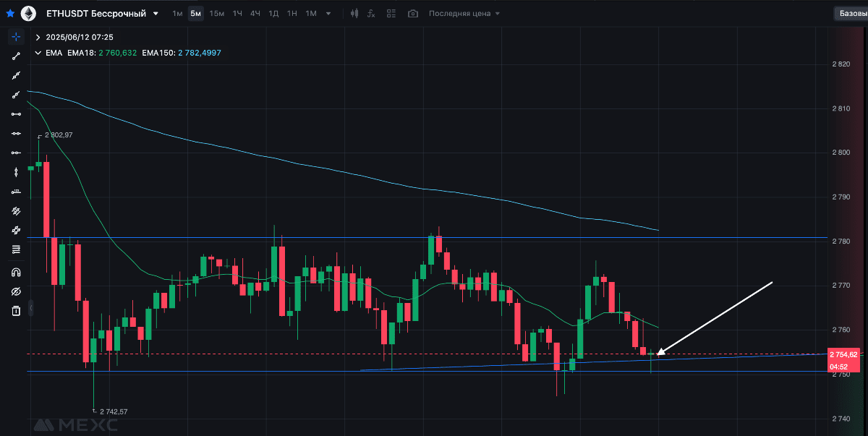Open the candlestick chart type selector
This screenshot has height=436, width=868.
354,14
